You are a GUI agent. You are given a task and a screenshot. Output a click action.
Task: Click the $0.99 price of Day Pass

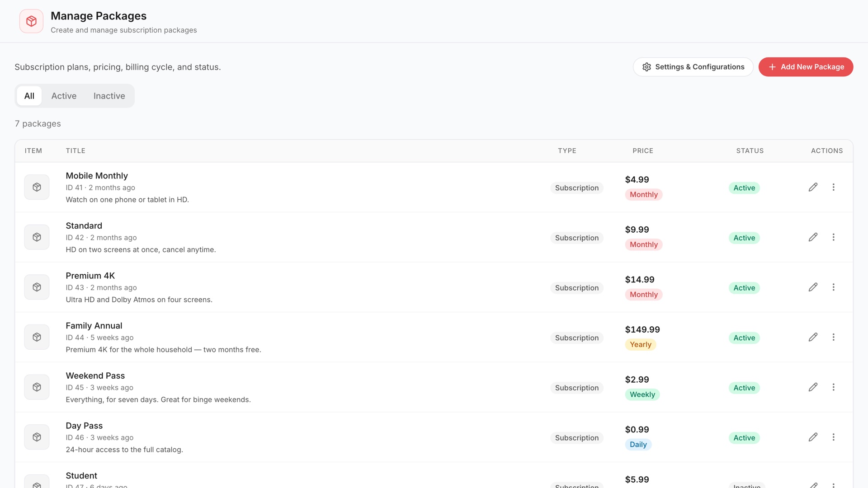(x=637, y=430)
